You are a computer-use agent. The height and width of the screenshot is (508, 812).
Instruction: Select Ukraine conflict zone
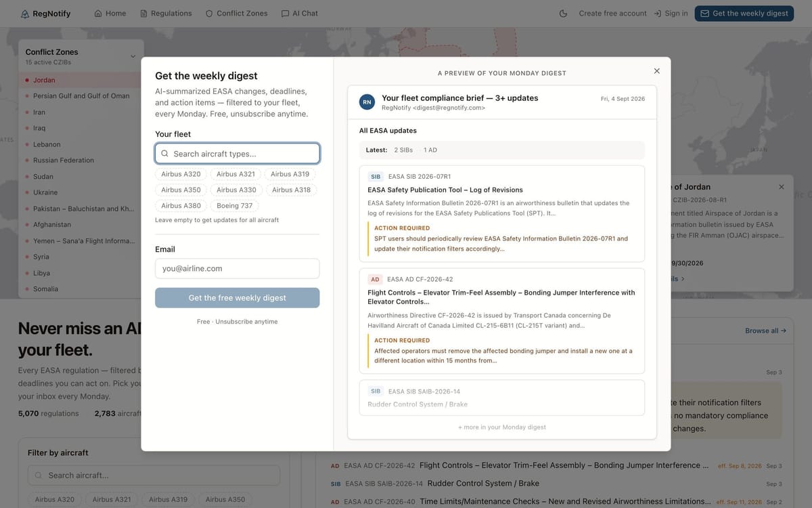coord(81,192)
